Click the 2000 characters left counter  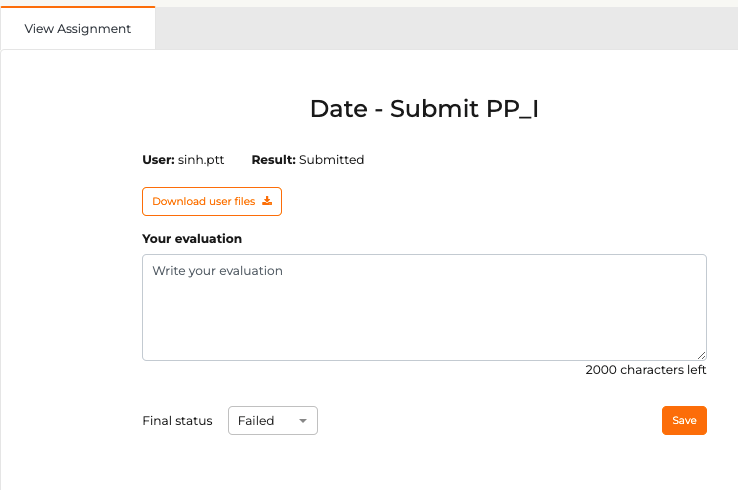point(646,370)
